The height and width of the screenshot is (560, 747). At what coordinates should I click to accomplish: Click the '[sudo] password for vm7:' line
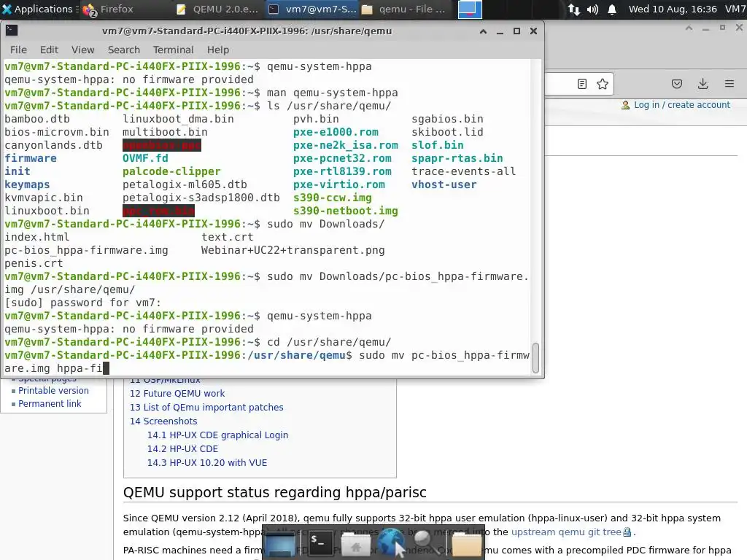click(x=83, y=303)
